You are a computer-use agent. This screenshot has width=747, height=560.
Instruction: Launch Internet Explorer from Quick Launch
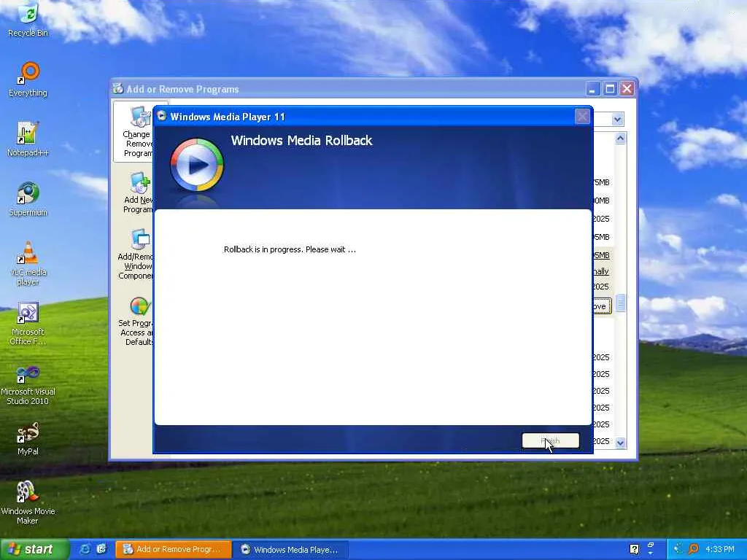pos(85,549)
